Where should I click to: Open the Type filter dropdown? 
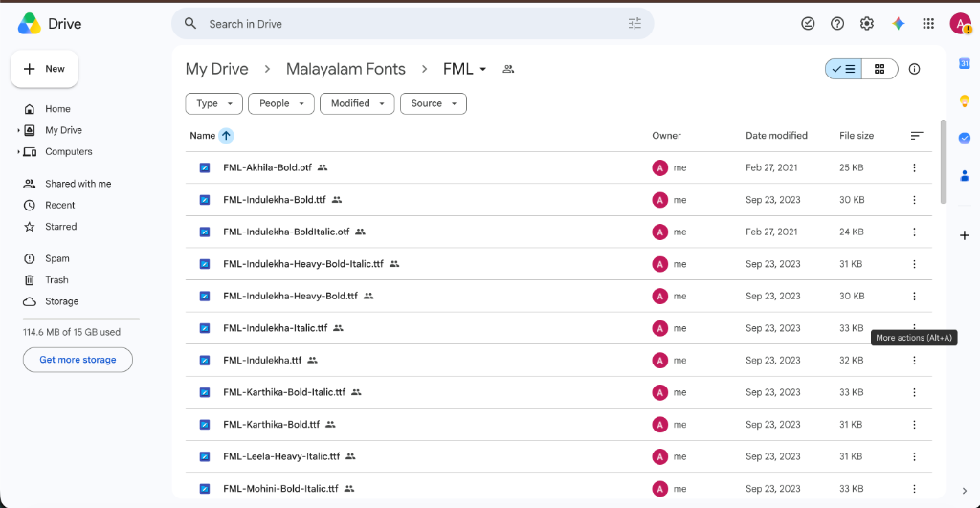[213, 103]
